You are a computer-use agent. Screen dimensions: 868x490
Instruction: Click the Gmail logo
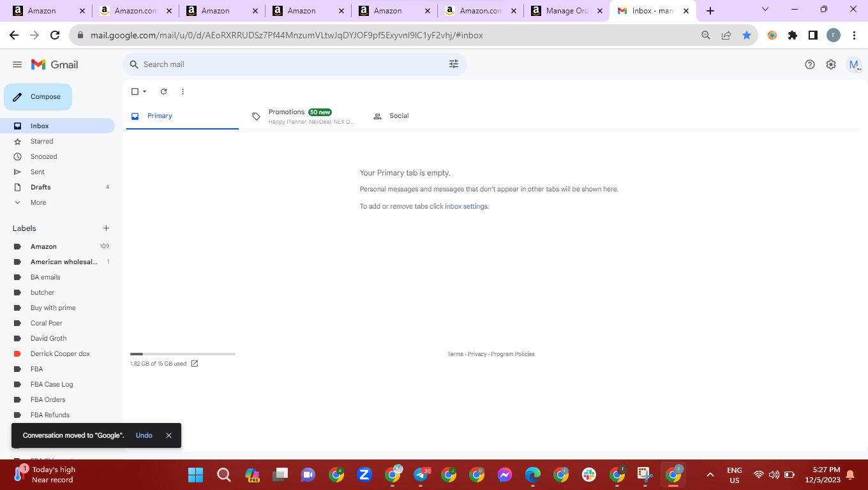[x=55, y=64]
